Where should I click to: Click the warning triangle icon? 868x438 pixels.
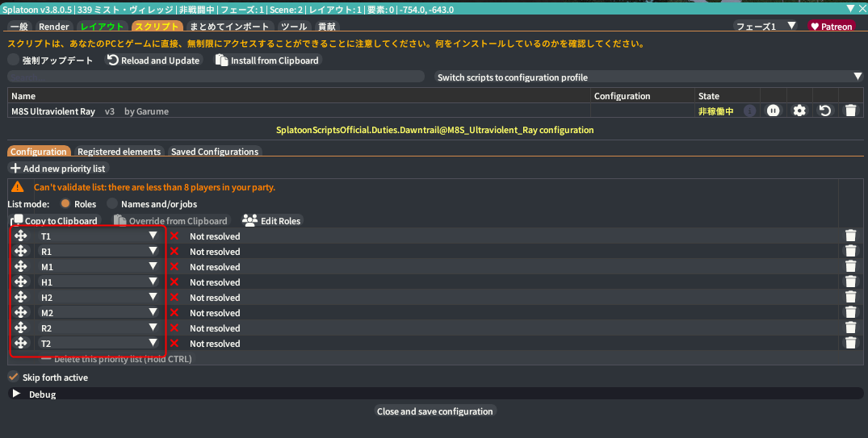coord(18,187)
